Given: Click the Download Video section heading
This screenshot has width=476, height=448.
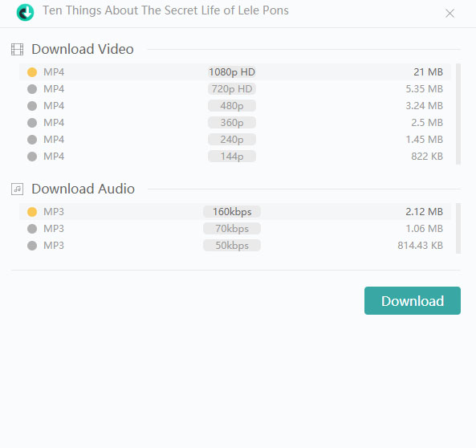Looking at the screenshot, I should click(83, 49).
